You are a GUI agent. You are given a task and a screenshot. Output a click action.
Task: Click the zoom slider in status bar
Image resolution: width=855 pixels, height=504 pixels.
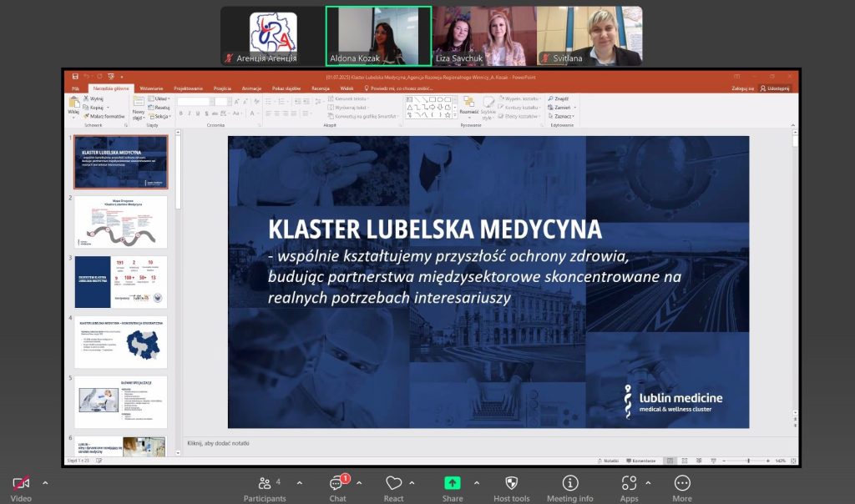click(746, 461)
